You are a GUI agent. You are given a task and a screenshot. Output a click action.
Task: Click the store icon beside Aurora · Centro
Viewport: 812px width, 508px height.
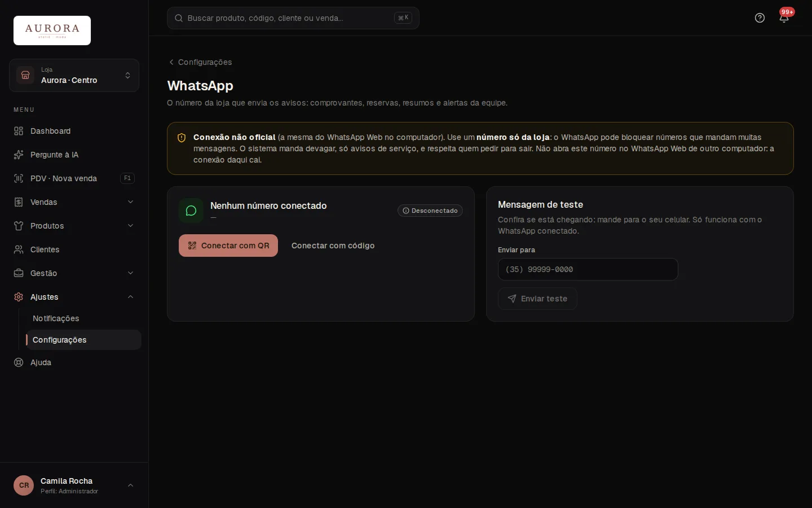pyautogui.click(x=25, y=75)
